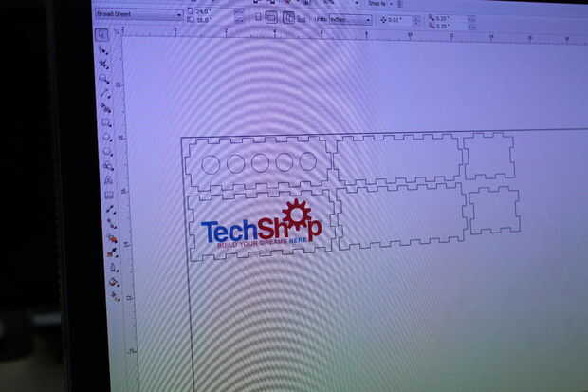588x392 pixels.
Task: Click the duplicate distance Y stepper
Action: click(x=471, y=27)
